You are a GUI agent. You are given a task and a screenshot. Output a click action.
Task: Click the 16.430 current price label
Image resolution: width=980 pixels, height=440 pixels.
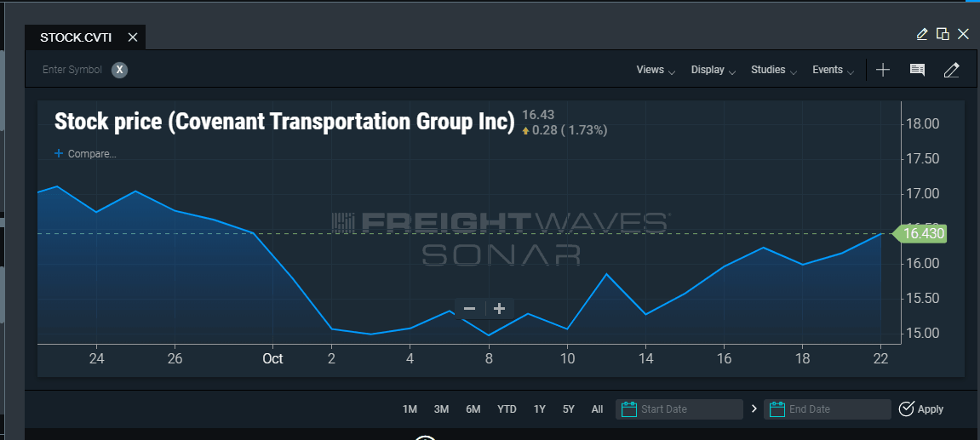pyautogui.click(x=919, y=234)
